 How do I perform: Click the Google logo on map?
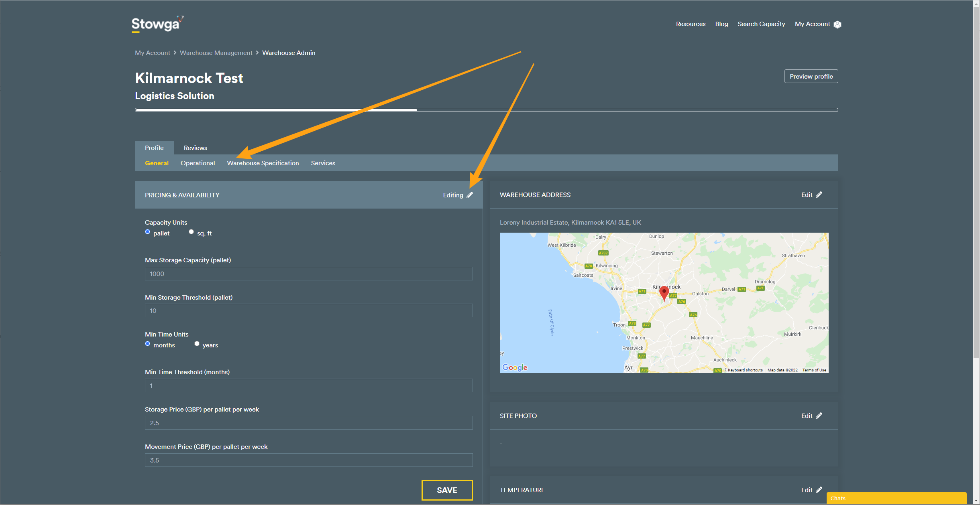pos(514,367)
